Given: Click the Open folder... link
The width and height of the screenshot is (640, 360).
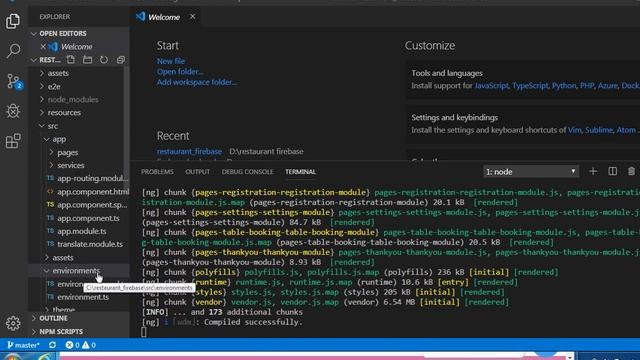Looking at the screenshot, I should 180,71.
